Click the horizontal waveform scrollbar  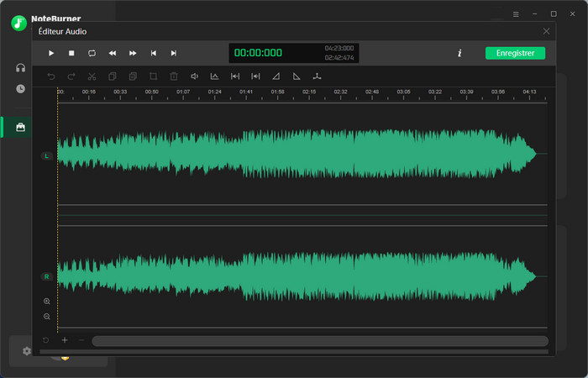click(x=319, y=341)
